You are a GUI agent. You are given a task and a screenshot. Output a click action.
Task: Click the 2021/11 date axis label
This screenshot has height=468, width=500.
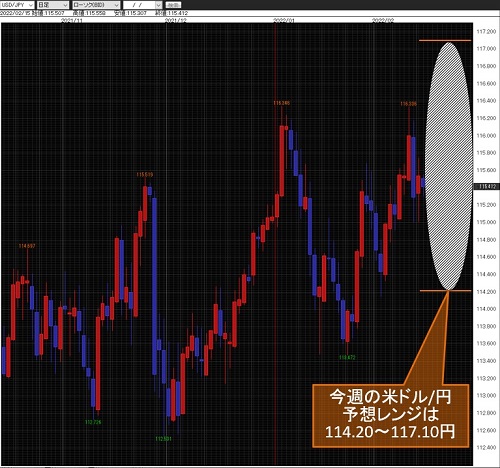pyautogui.click(x=72, y=20)
